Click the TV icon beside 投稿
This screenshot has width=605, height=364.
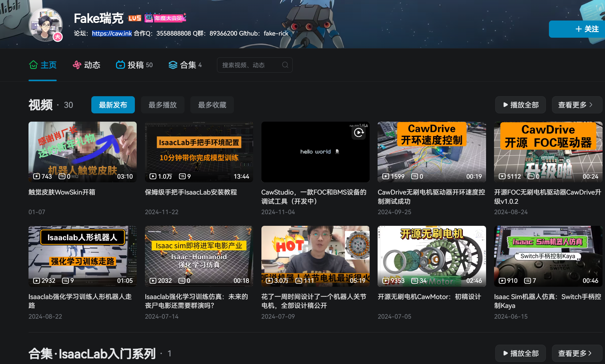[120, 65]
